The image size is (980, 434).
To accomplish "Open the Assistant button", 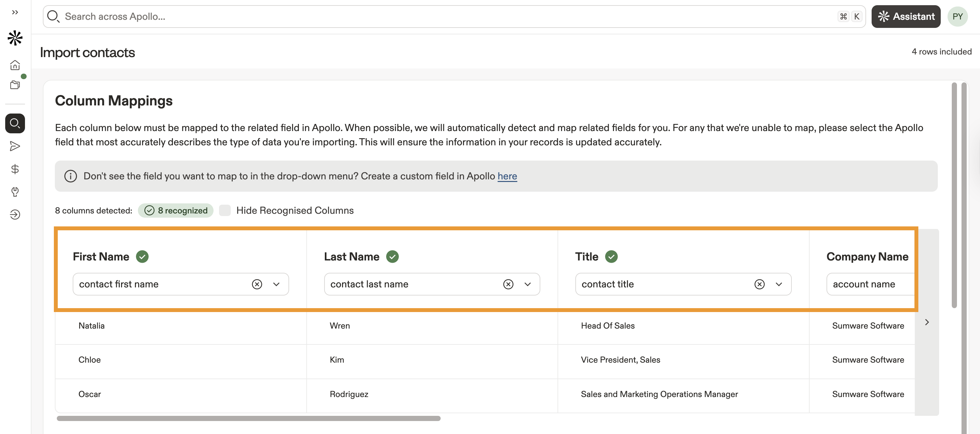I will click(x=905, y=16).
